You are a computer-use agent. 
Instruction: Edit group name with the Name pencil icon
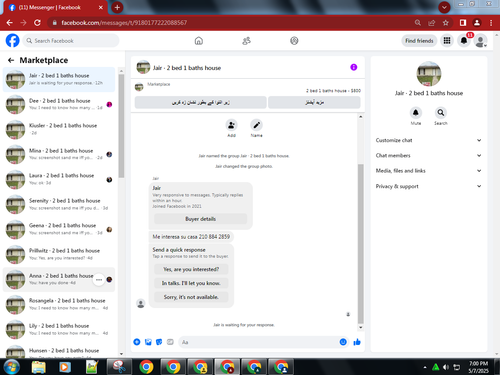coord(256,125)
